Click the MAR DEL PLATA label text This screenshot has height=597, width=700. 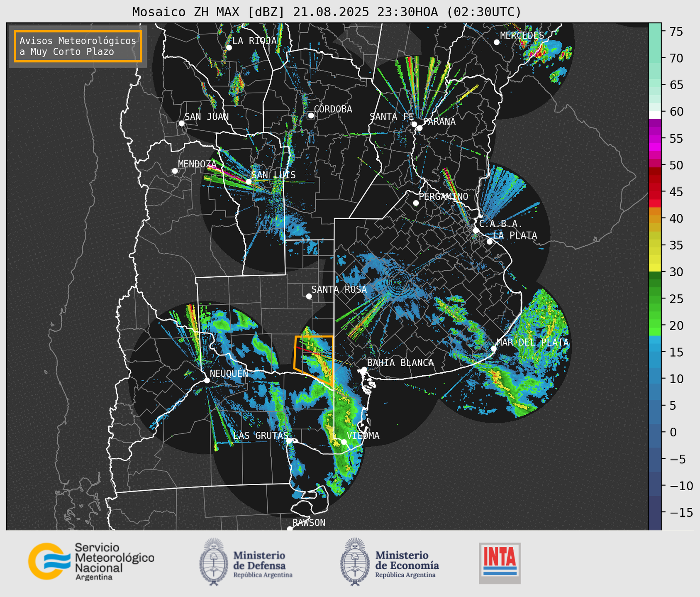point(532,343)
